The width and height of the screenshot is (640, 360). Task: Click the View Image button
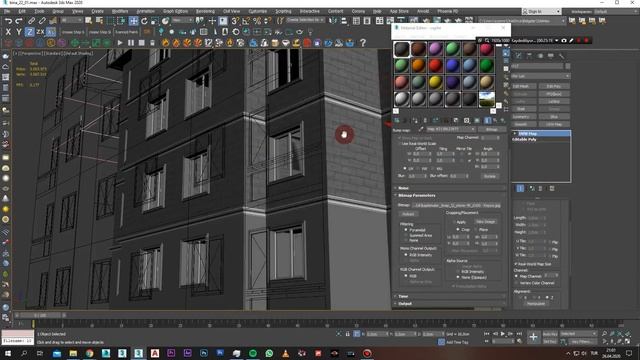click(486, 222)
